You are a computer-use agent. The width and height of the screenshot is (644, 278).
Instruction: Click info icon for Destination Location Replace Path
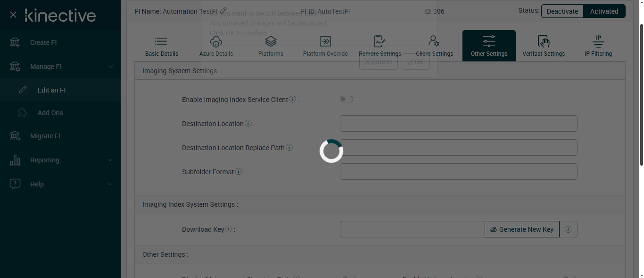coord(289,147)
